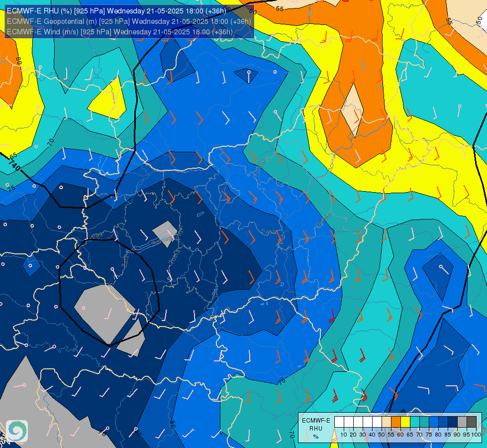Click the small gray area near Tolna label
The width and height of the screenshot is (487, 448).
point(165,233)
